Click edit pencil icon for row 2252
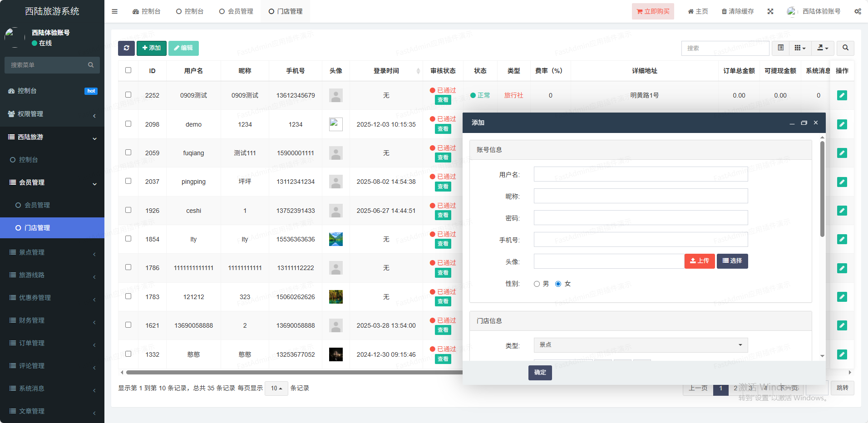This screenshot has width=868, height=423. coord(842,95)
